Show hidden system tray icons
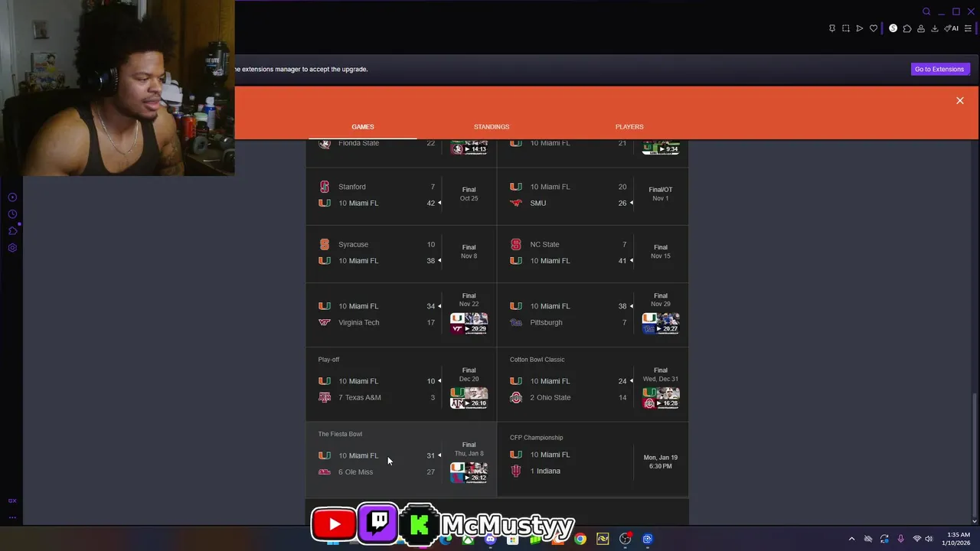980x551 pixels. [x=851, y=539]
